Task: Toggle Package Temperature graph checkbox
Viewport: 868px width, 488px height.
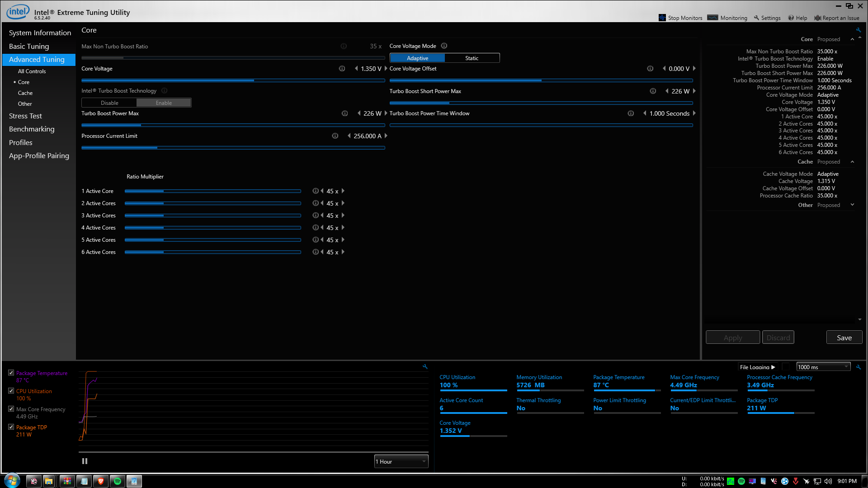Action: (x=11, y=373)
